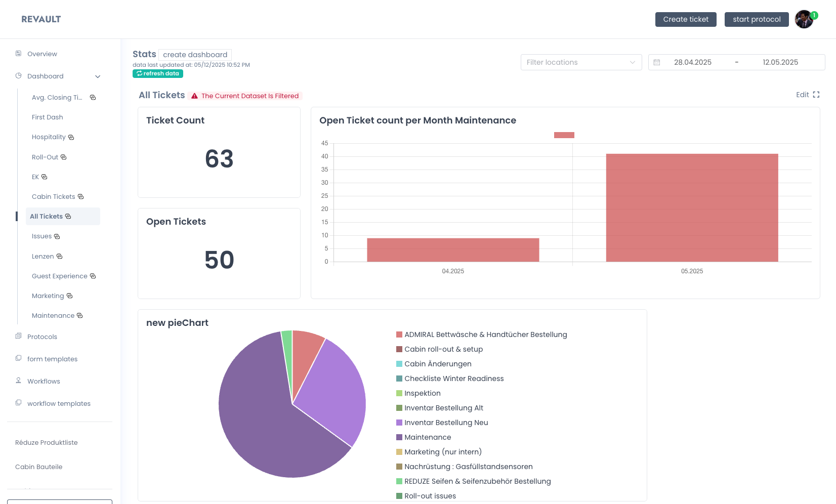
Task: Click the green refresh data button
Action: point(158,73)
